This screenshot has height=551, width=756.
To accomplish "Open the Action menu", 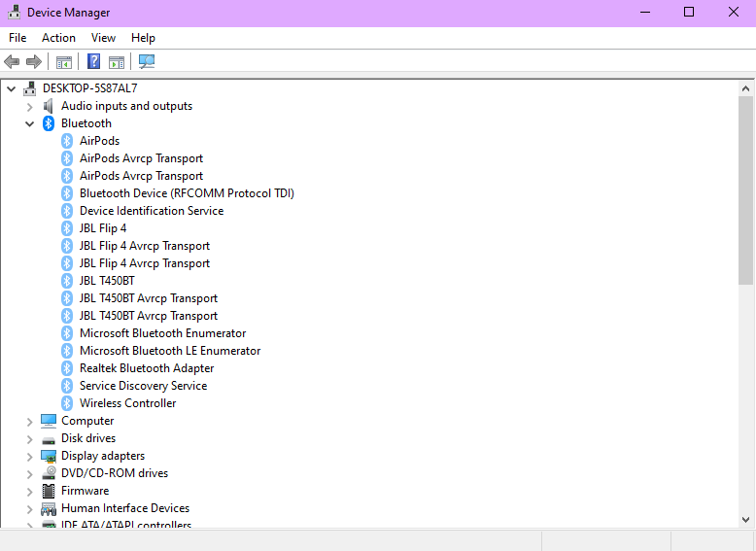I will tap(58, 38).
